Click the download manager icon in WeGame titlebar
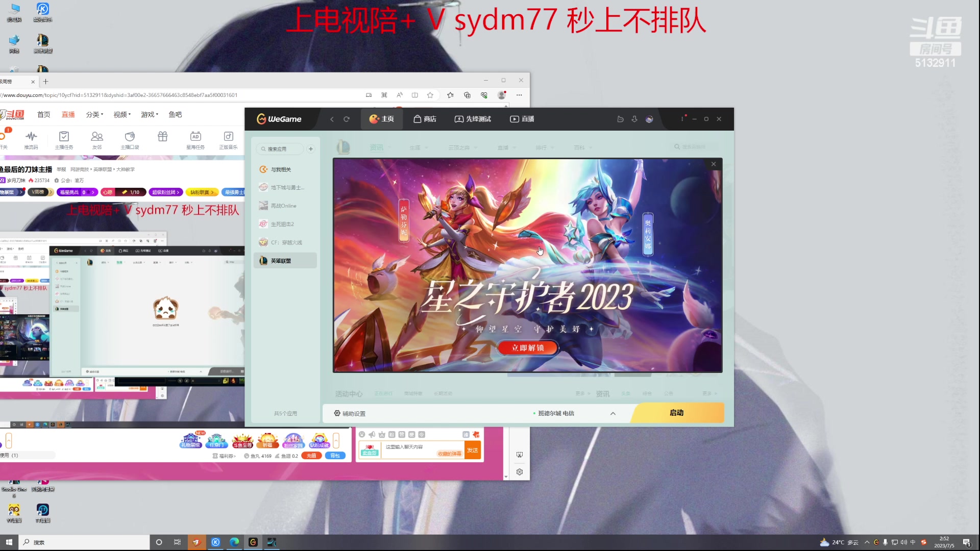The image size is (980, 551). pos(634,119)
